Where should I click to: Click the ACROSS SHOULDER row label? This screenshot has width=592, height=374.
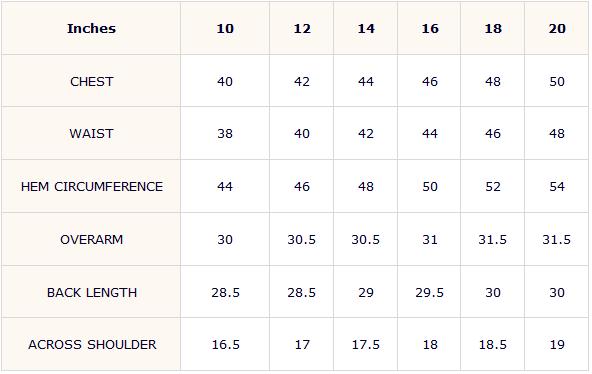(x=92, y=345)
